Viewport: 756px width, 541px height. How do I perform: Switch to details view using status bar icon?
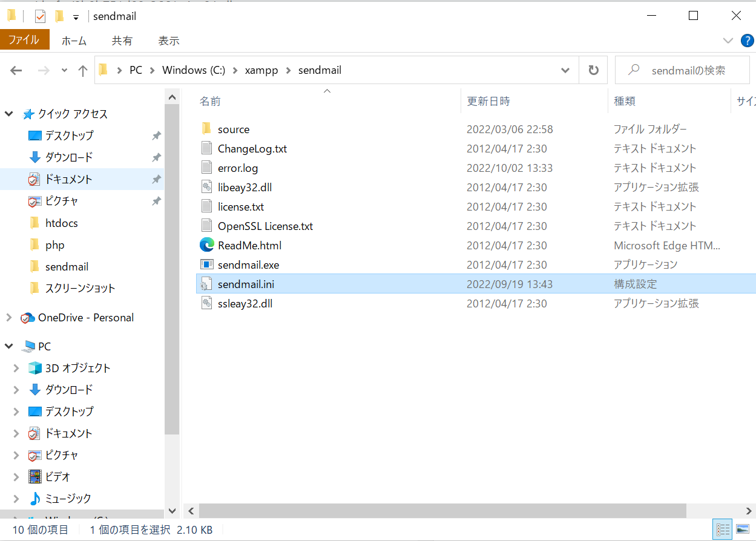(x=723, y=529)
